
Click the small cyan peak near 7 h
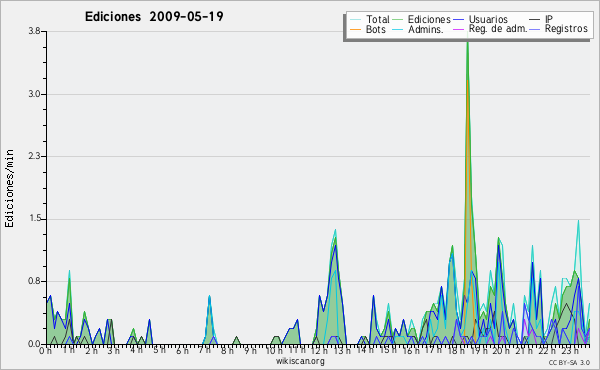pyautogui.click(x=209, y=297)
